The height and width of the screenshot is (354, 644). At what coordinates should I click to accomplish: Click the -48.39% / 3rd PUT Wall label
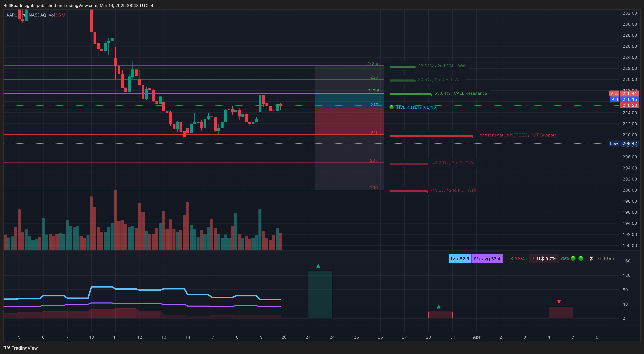(x=454, y=163)
